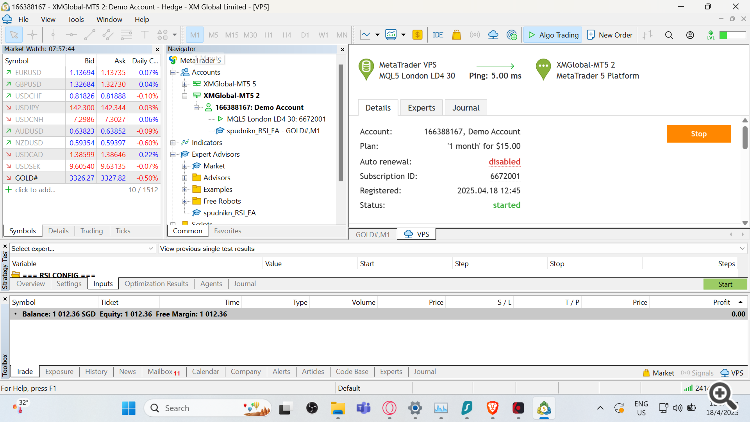The image size is (750, 422).
Task: Click the green Start tester button
Action: pos(725,284)
